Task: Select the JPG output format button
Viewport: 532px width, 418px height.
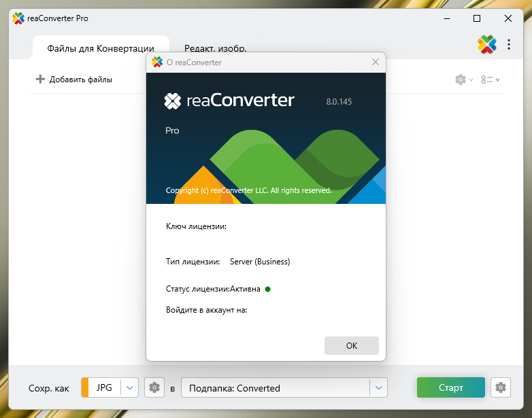Action: coord(103,387)
